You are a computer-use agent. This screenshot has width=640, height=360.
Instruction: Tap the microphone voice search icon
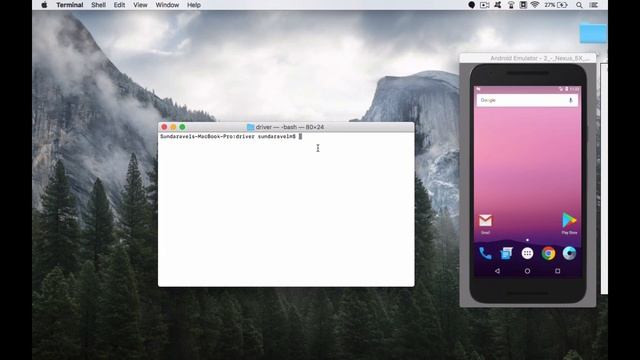tap(571, 100)
